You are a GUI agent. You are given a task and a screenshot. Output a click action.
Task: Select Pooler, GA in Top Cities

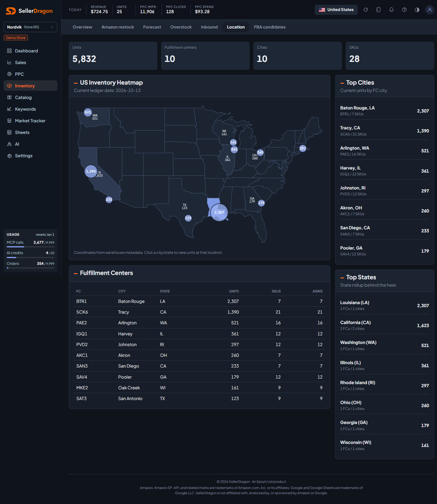pos(385,251)
